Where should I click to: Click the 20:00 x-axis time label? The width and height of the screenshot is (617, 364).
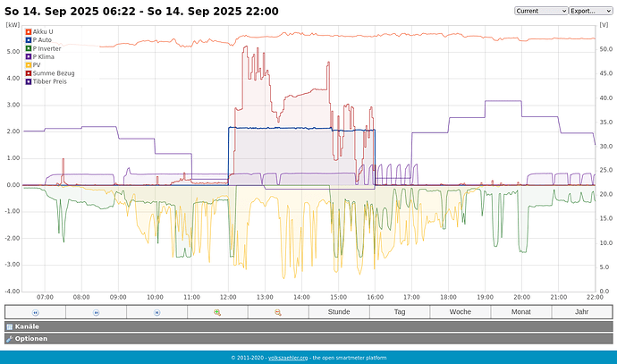[x=522, y=297]
